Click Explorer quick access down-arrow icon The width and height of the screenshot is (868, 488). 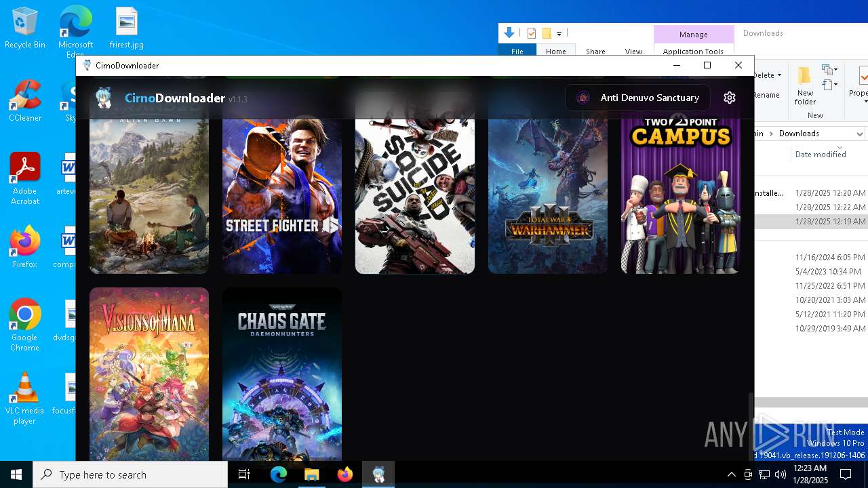point(509,33)
